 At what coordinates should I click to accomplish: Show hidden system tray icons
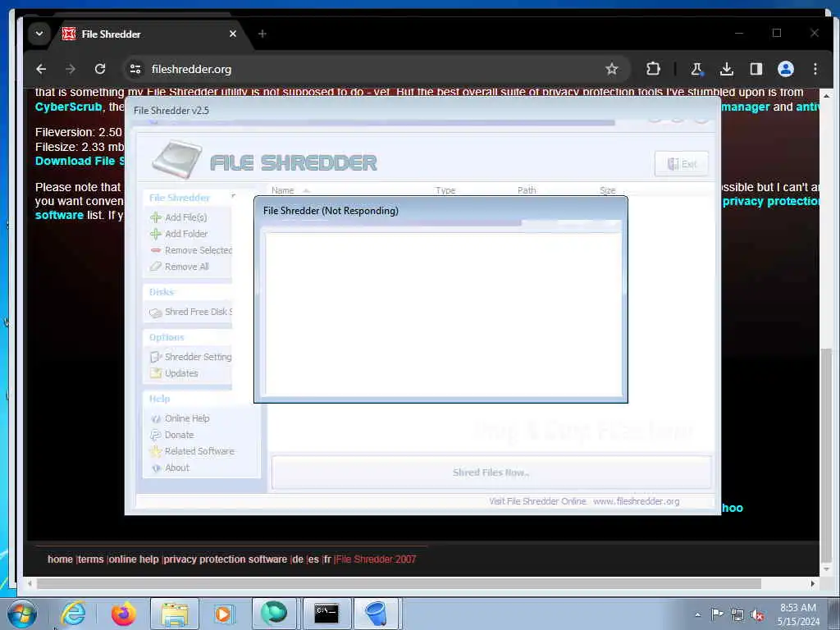point(697,614)
